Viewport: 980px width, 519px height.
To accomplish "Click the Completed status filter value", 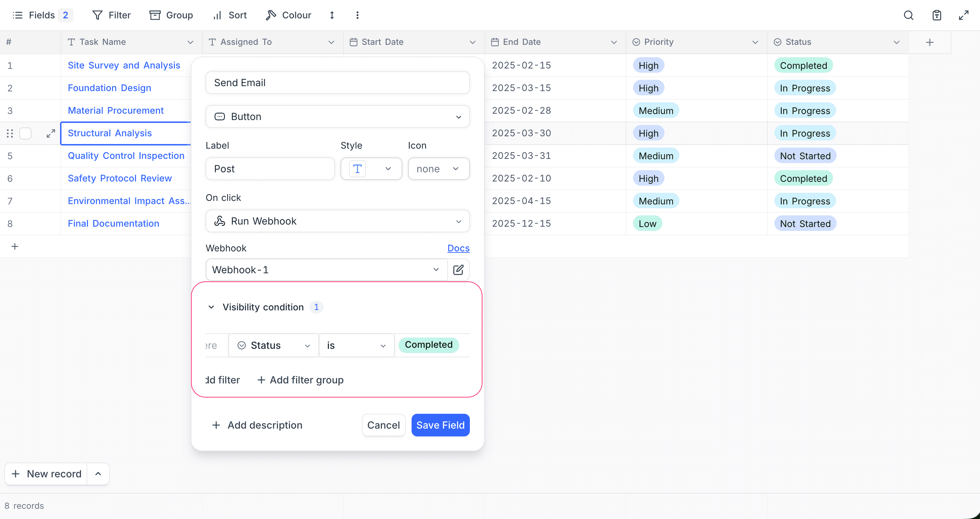I will [x=429, y=345].
